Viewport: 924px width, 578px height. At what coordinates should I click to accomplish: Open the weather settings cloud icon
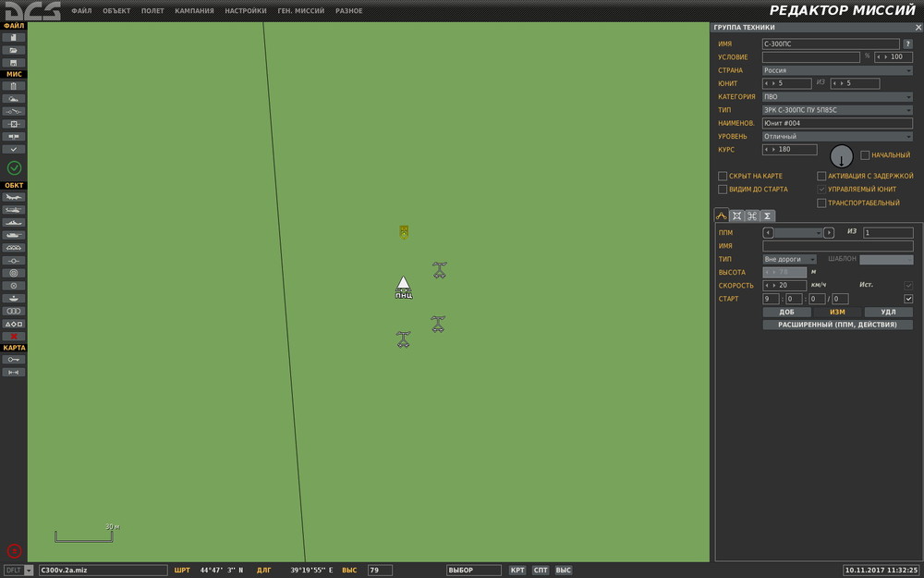click(x=14, y=99)
